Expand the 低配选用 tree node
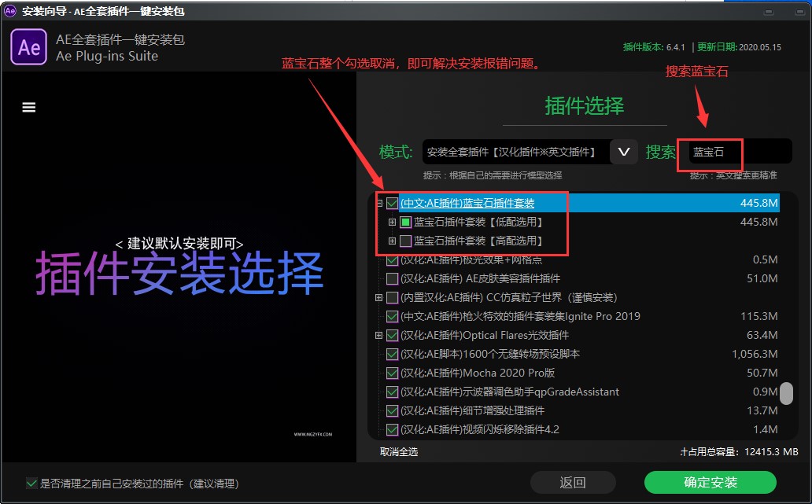This screenshot has height=504, width=812. point(393,223)
